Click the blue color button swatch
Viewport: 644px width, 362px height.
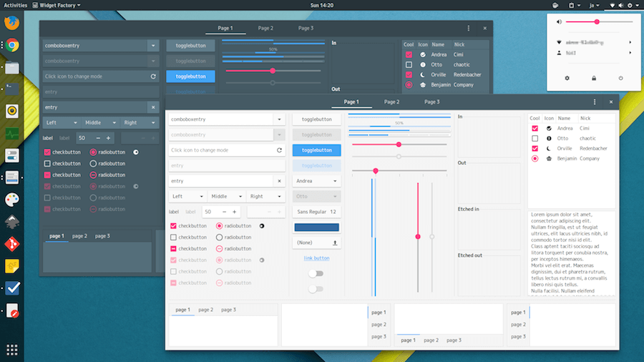point(317,227)
